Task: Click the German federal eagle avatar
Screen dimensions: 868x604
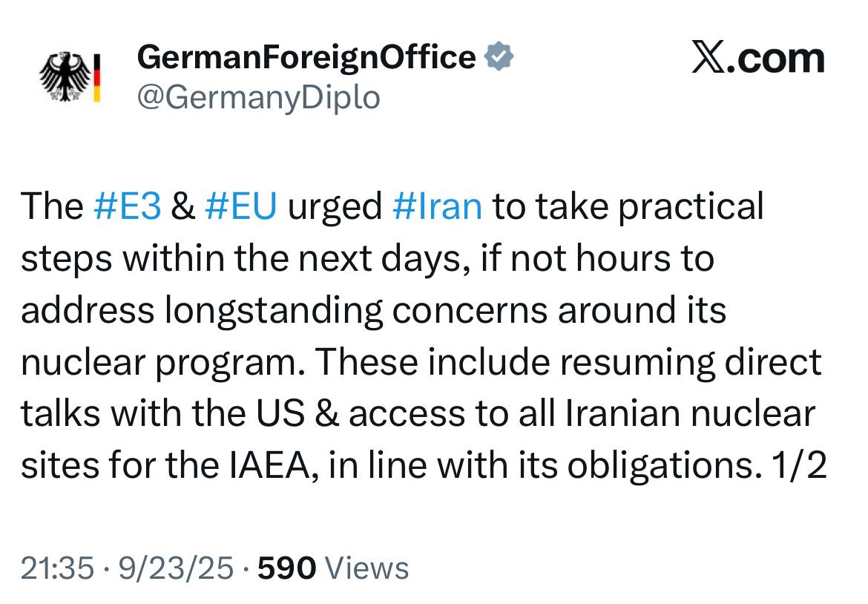Action: (x=65, y=76)
